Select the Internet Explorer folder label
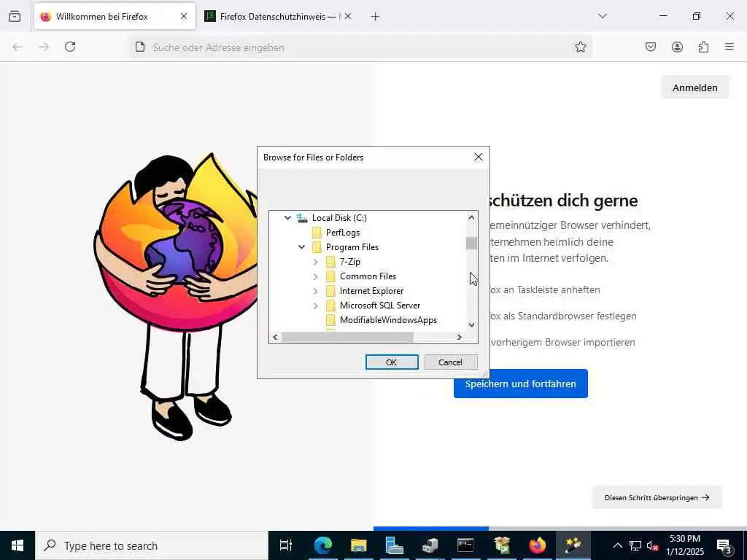The height and width of the screenshot is (560, 747). click(x=371, y=291)
